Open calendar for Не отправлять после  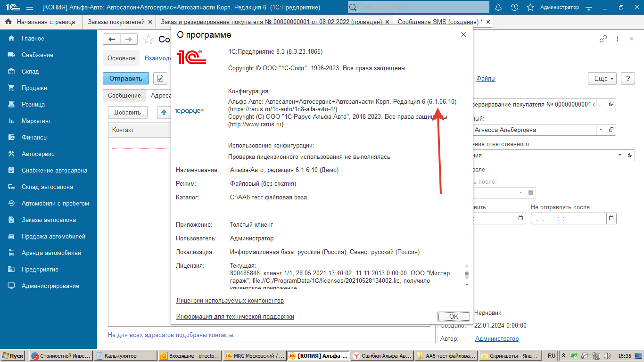pos(611,218)
